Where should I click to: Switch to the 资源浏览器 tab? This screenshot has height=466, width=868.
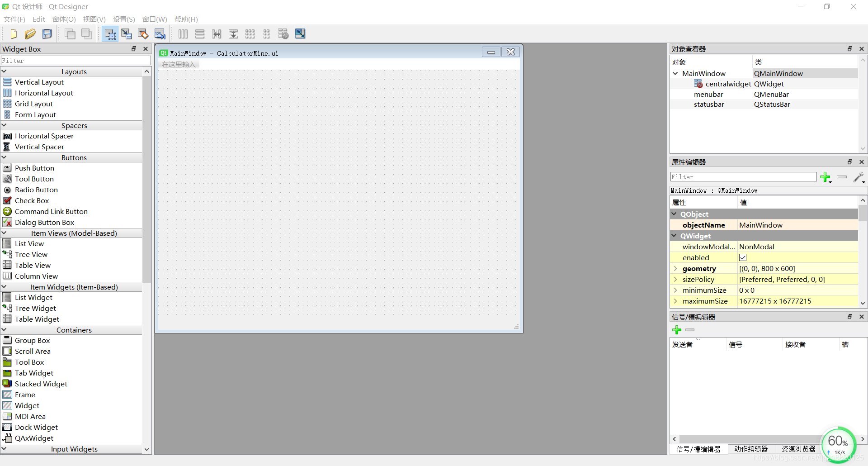[x=798, y=449]
